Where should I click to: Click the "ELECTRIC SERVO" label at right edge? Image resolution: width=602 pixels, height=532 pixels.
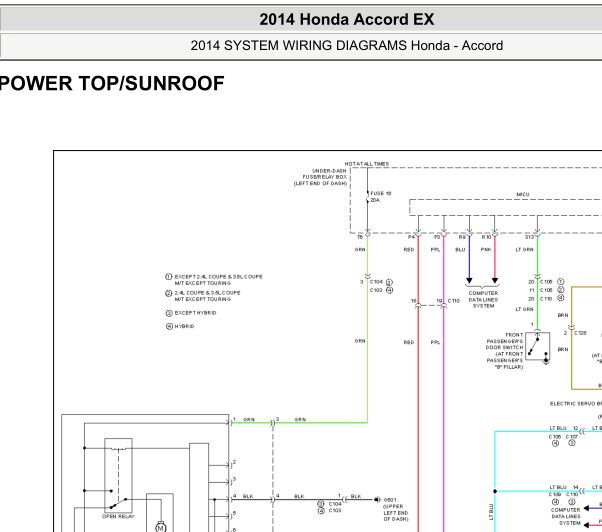tap(576, 404)
